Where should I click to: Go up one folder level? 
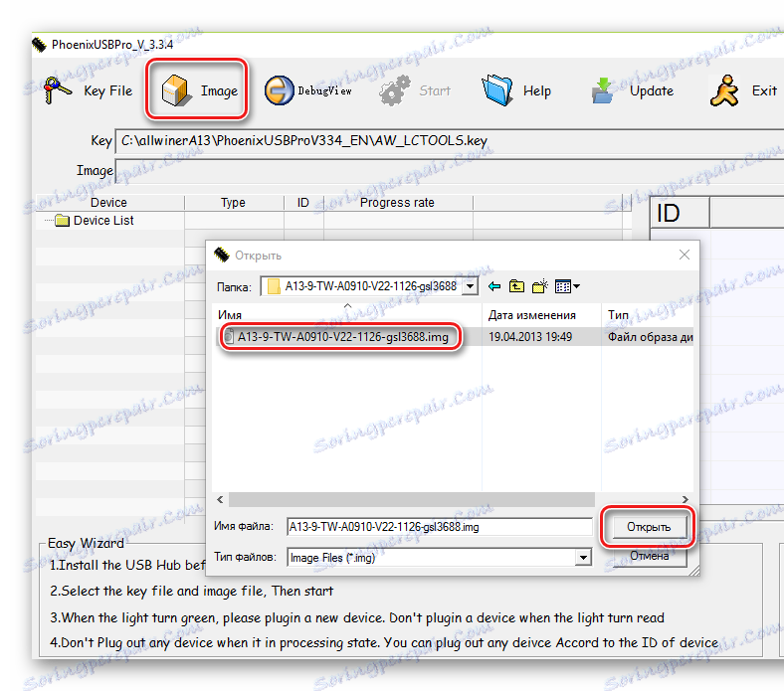pos(516,286)
